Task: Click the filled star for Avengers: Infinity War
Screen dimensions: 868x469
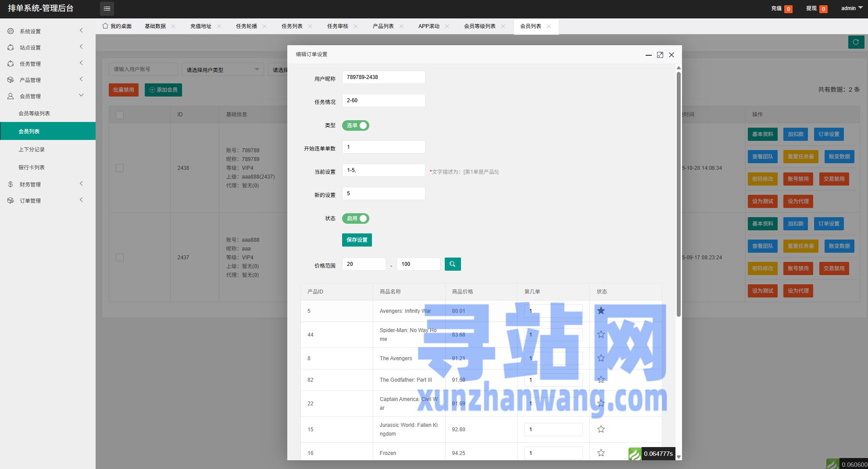Action: coord(601,311)
